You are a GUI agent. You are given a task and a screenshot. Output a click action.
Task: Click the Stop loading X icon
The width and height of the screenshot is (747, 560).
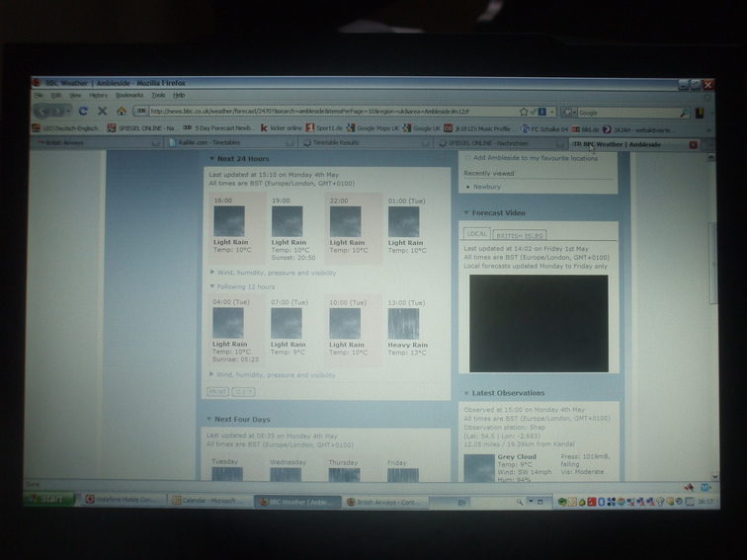pyautogui.click(x=102, y=111)
